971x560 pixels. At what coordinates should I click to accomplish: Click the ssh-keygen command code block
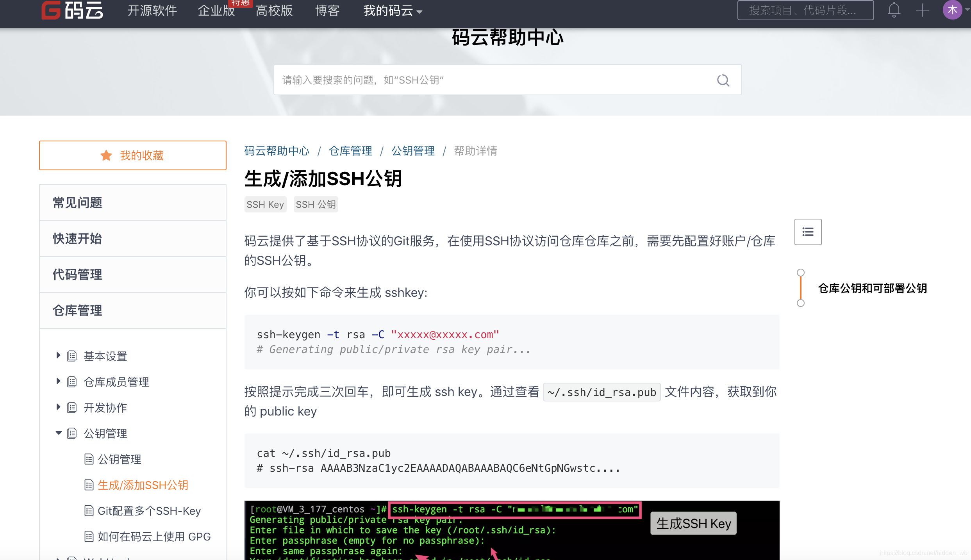pos(512,342)
